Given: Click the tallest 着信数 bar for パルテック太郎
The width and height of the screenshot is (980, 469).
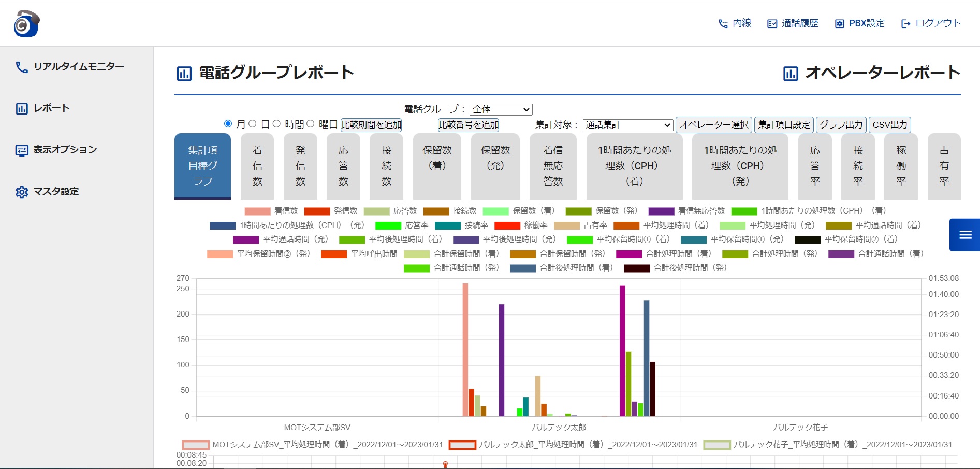Looking at the screenshot, I should (465, 350).
